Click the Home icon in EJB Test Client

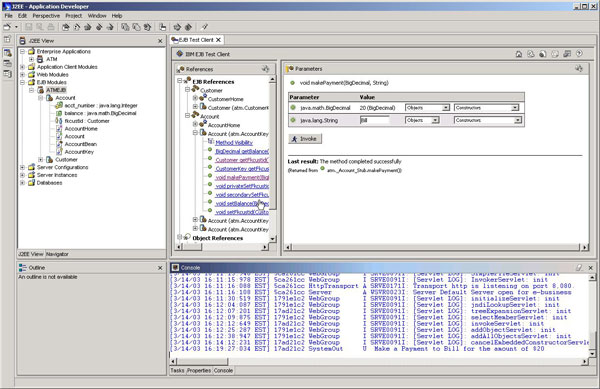pos(518,54)
